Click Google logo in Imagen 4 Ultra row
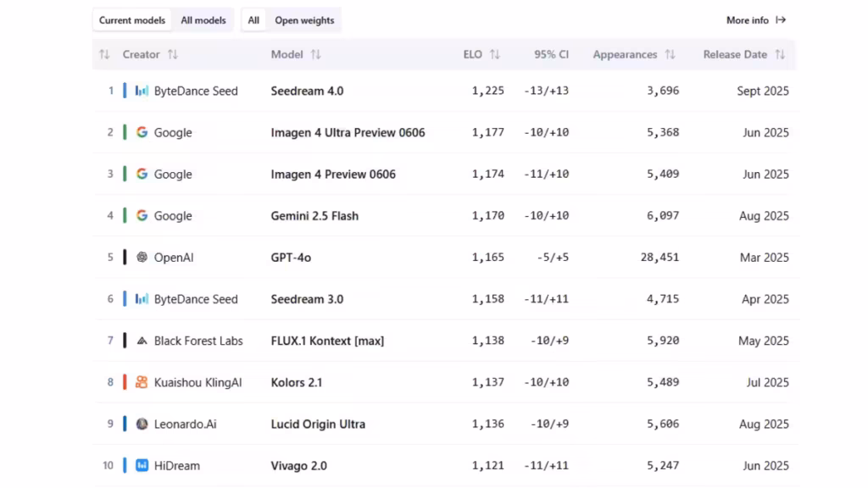 pos(142,132)
